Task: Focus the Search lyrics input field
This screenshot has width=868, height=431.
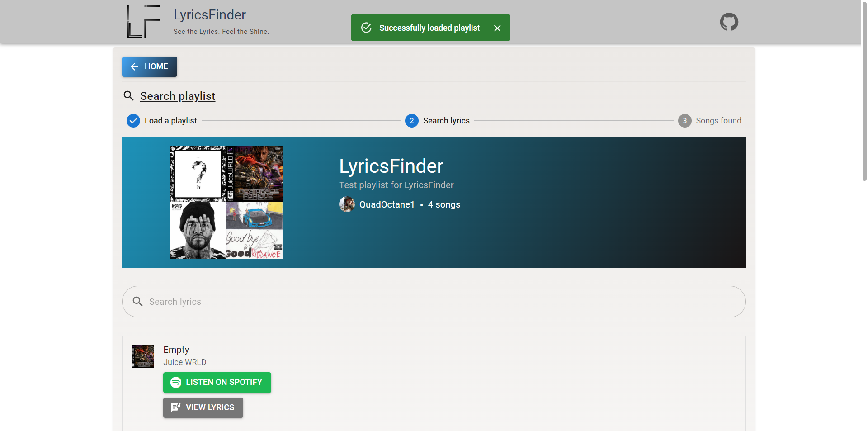Action: point(434,302)
